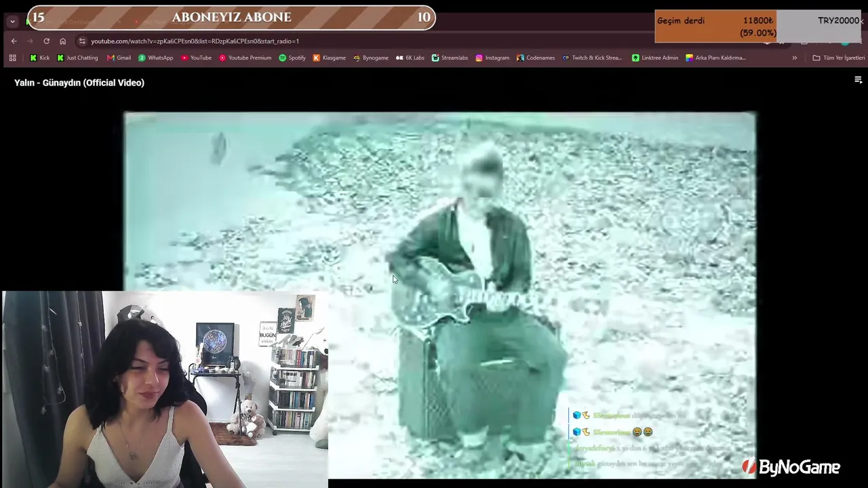
Task: Open the Kick bookmark
Action: tap(39, 58)
